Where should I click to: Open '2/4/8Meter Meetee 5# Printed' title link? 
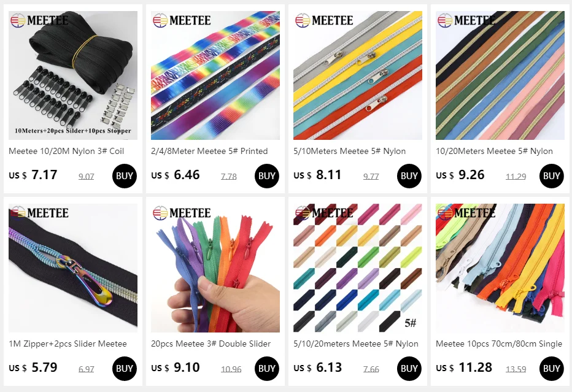coord(209,151)
